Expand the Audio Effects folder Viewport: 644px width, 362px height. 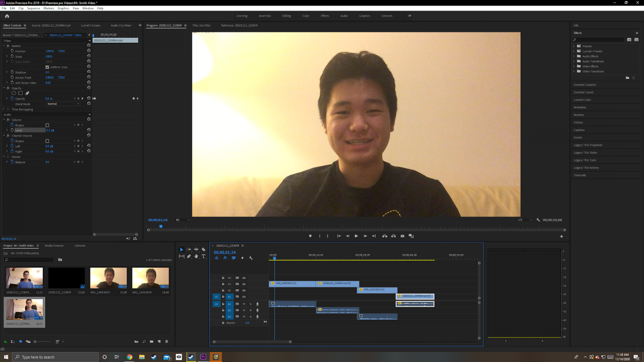[x=574, y=56]
